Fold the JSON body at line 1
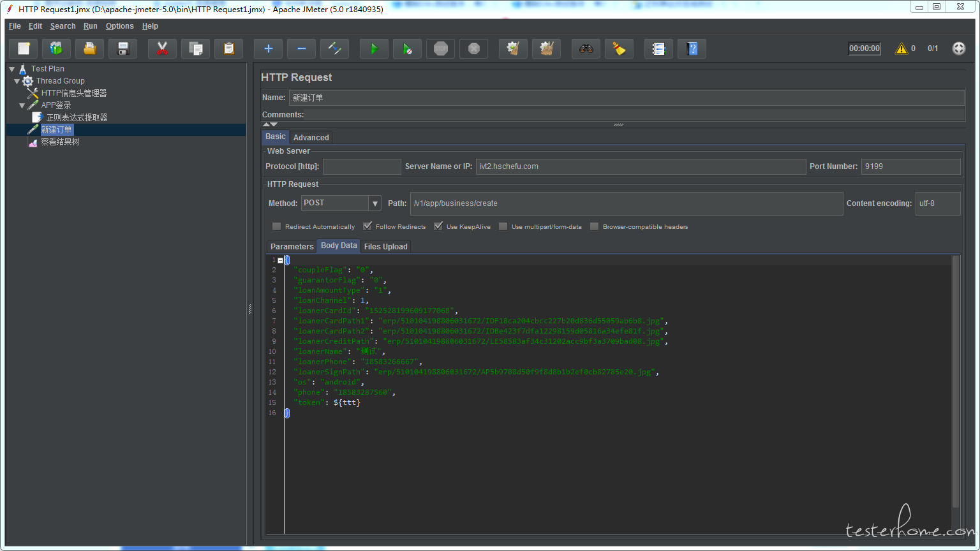The image size is (980, 551). coord(280,260)
